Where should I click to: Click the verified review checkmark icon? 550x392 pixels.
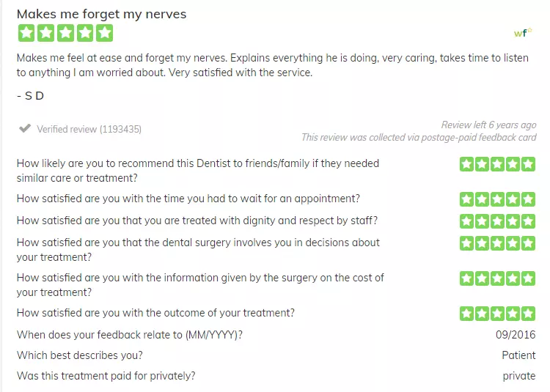click(25, 128)
